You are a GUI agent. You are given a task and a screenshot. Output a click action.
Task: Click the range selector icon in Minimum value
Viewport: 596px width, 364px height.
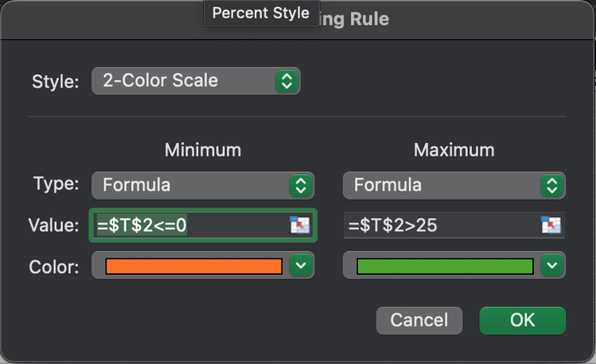(299, 226)
